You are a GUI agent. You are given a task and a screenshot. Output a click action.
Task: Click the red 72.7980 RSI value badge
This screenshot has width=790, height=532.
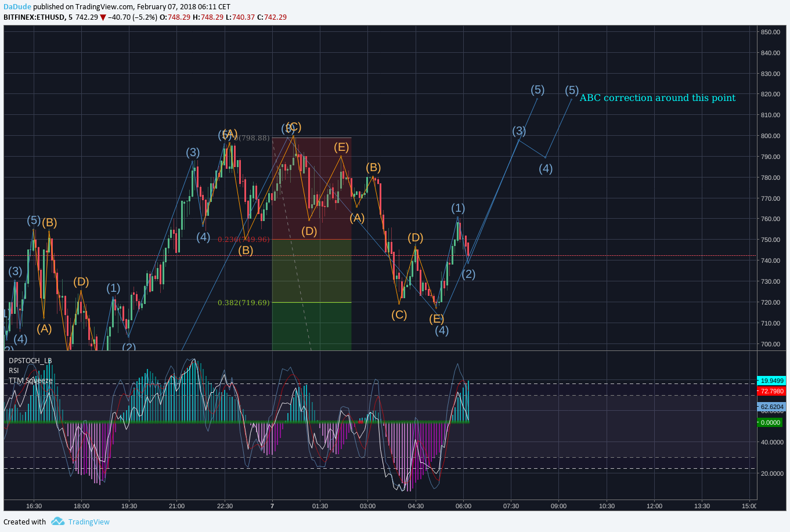[772, 391]
